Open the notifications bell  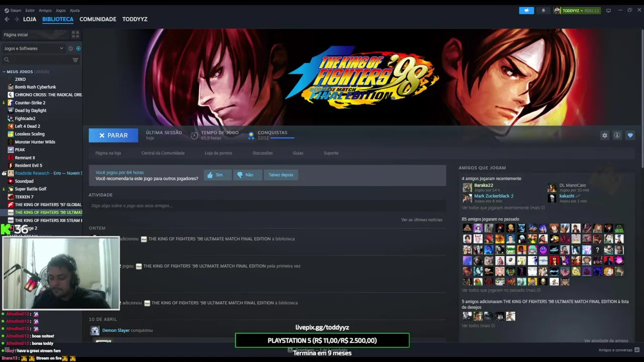(543, 11)
